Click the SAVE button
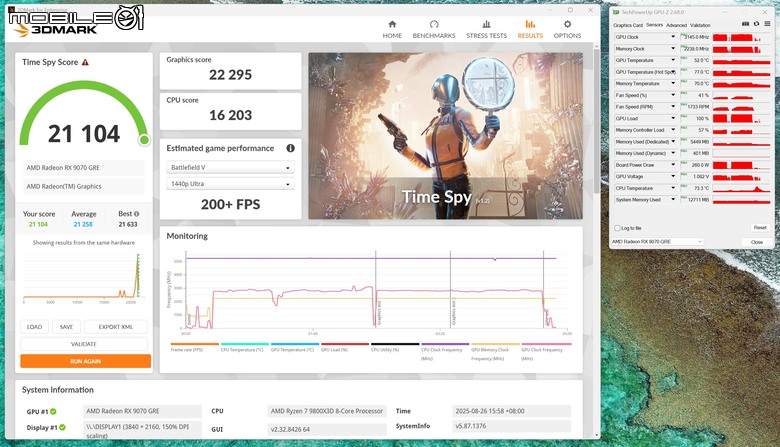The height and width of the screenshot is (447, 780). (x=66, y=327)
